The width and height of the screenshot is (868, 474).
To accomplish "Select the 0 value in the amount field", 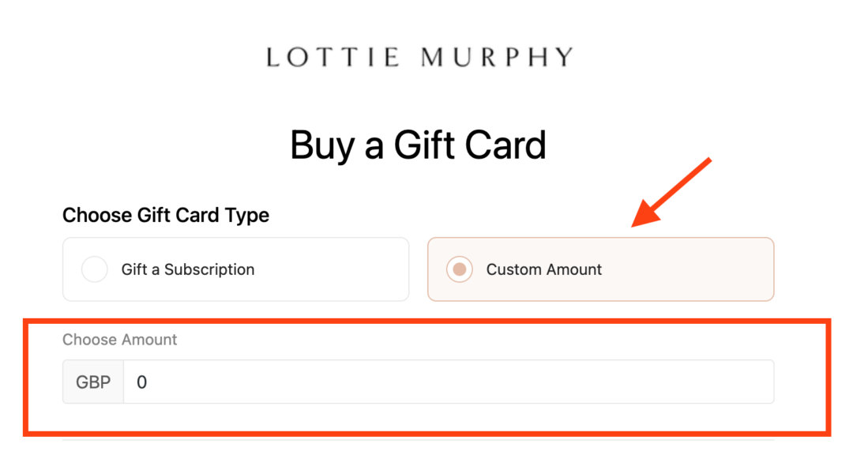I will [x=141, y=382].
